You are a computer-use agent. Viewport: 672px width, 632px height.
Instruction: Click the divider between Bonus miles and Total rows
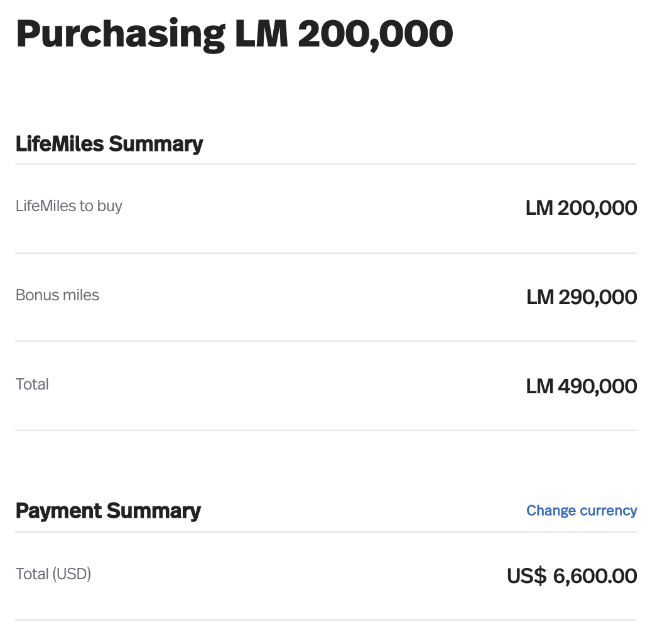coord(326,342)
